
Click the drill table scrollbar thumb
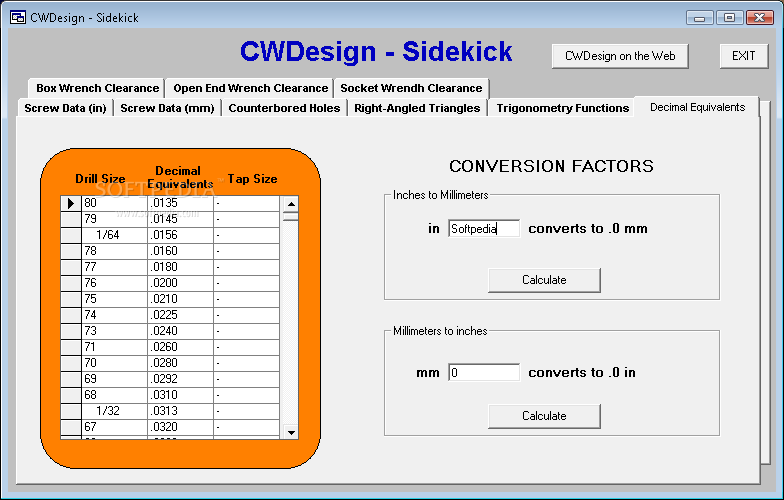[291, 216]
